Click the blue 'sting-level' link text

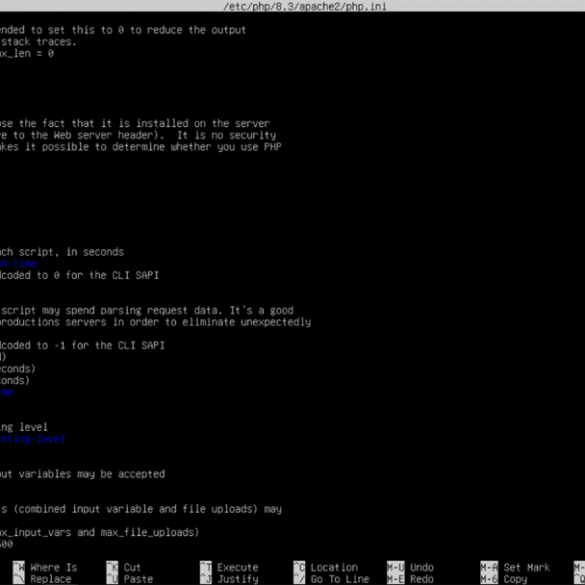tap(32, 439)
